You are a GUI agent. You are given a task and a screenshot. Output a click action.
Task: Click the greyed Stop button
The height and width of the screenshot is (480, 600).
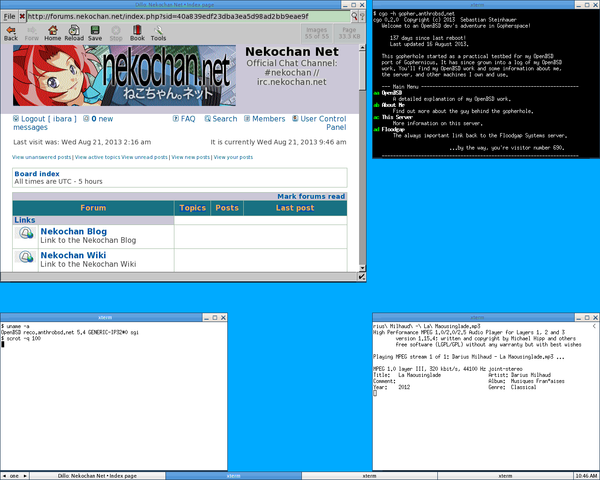click(x=116, y=33)
